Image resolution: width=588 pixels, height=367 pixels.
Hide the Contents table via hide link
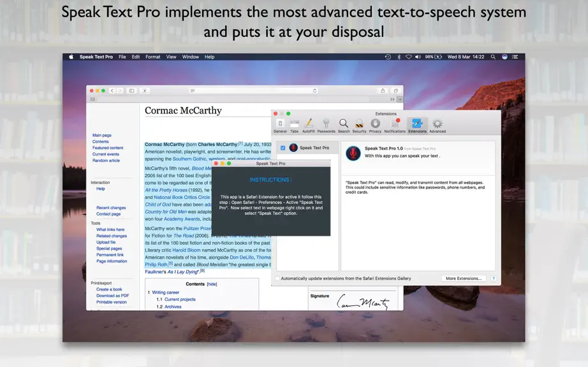coord(212,284)
